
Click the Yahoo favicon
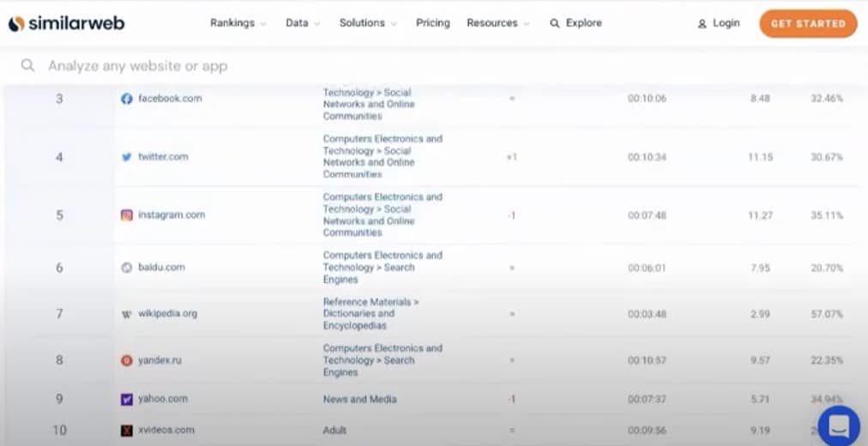127,399
